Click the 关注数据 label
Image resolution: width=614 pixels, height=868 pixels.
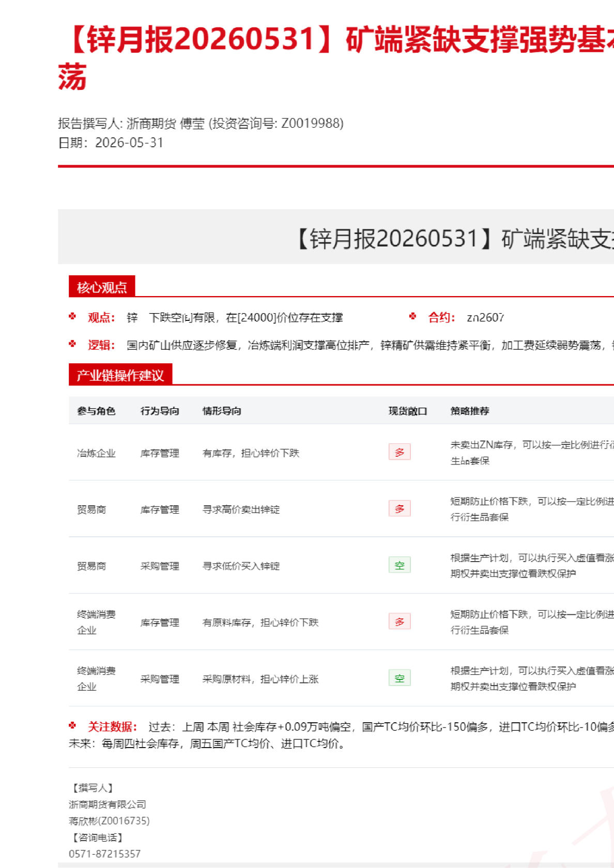click(112, 727)
